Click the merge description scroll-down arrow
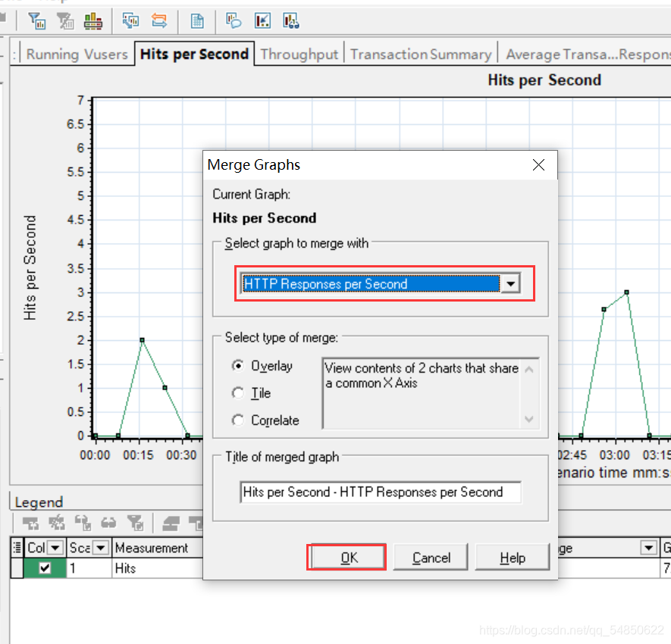The width and height of the screenshot is (671, 644). pos(529,419)
